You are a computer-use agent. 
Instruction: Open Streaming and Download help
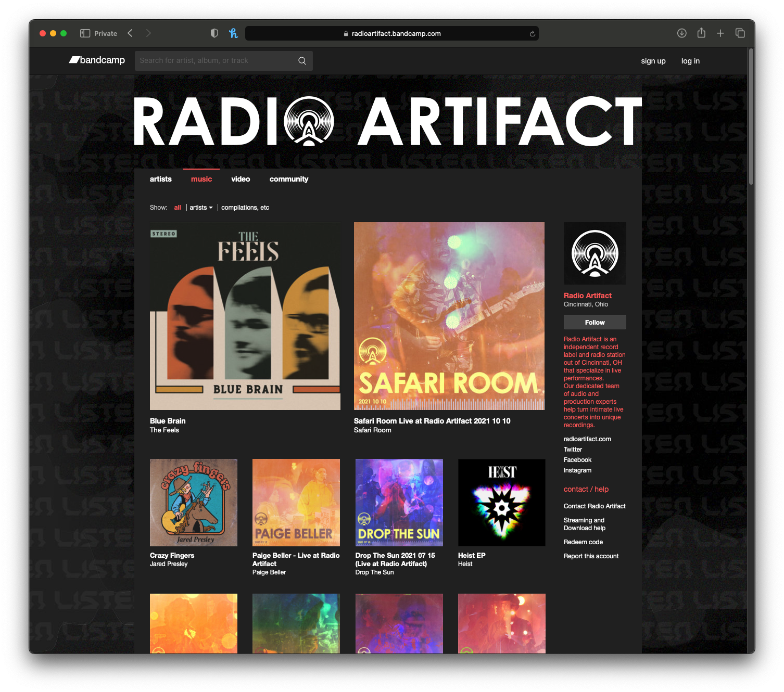pyautogui.click(x=585, y=524)
